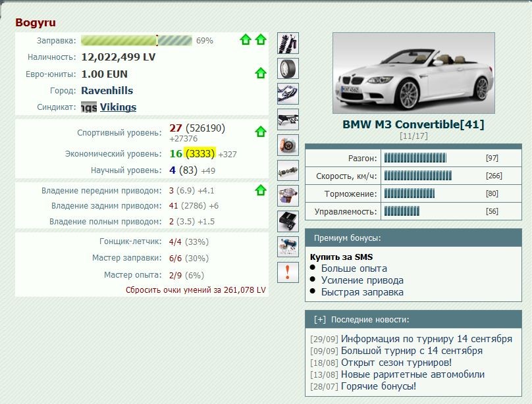Image resolution: width=532 pixels, height=404 pixels.
Task: Click the +27376 sport experience bonus
Action: [183, 139]
